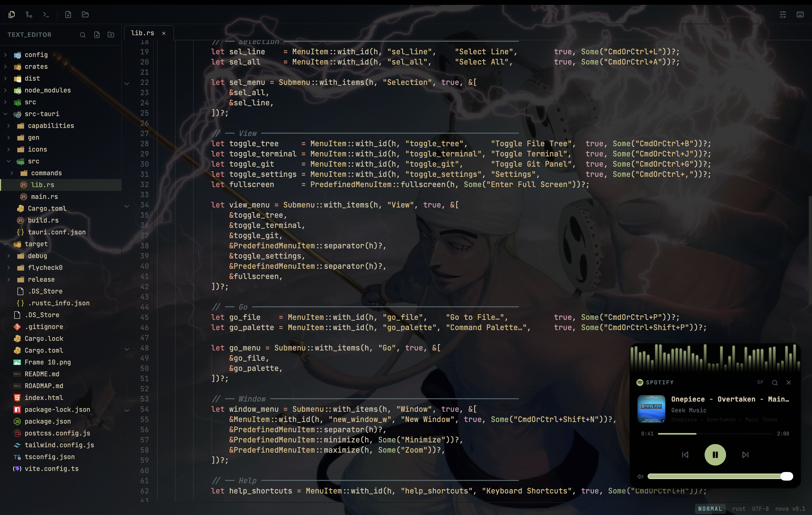Fold the view_menu code block
This screenshot has height=515, width=812.
(x=127, y=206)
